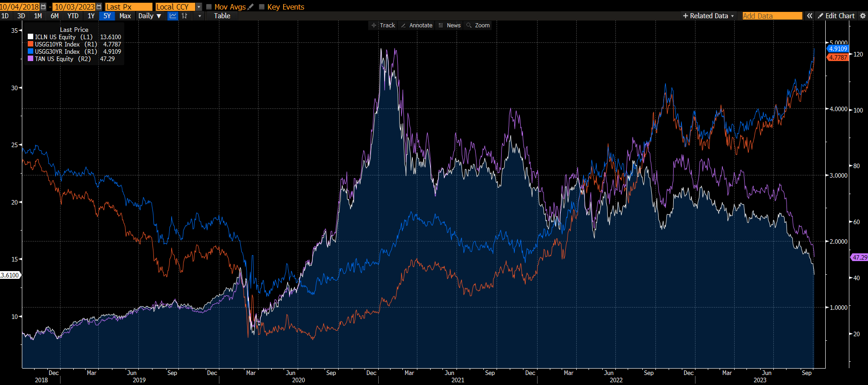868x385 pixels.
Task: Open chart settings gear icon
Action: 862,16
